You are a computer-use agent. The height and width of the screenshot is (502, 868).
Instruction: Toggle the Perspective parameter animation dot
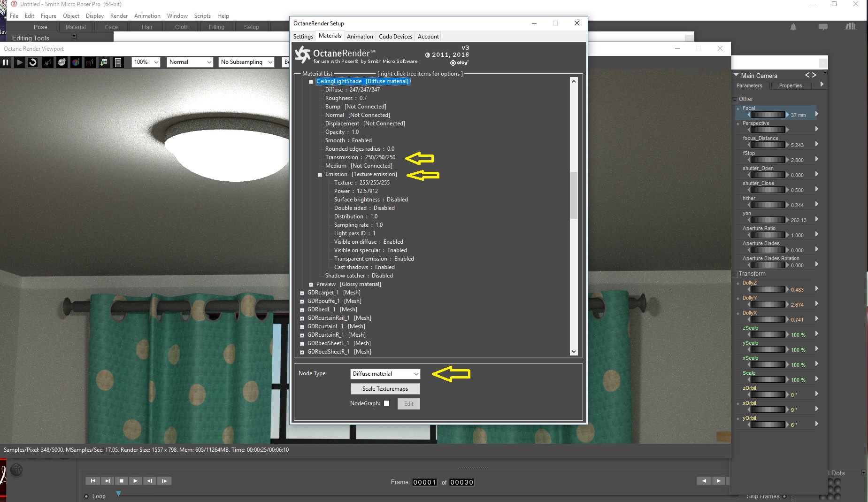click(738, 124)
